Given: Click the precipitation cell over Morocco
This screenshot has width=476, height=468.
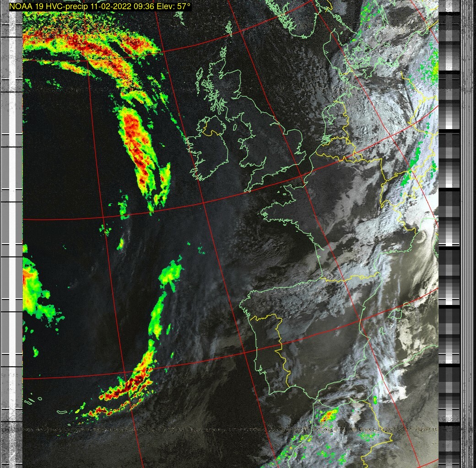Looking at the screenshot, I should [x=329, y=416].
